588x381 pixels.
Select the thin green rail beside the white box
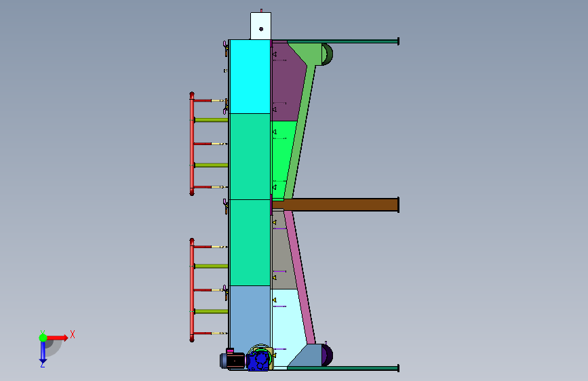342,41
